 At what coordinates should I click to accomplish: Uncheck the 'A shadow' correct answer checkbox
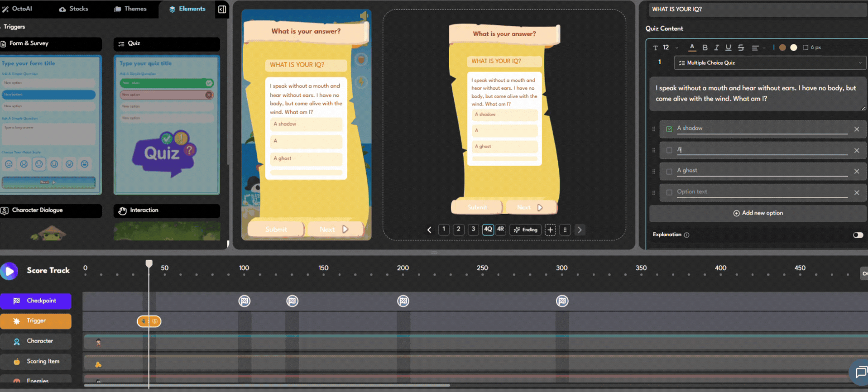[x=669, y=129]
